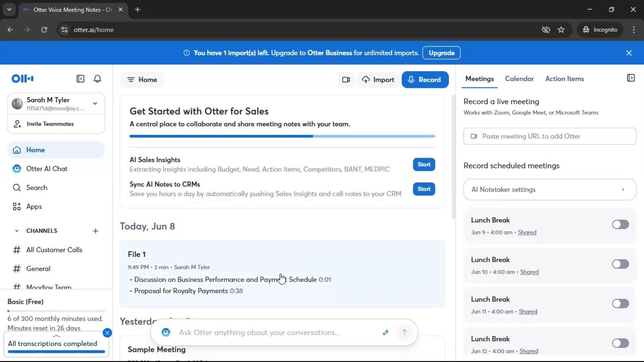Switch to the Action Items tab
Image resolution: width=644 pixels, height=362 pixels.
tap(564, 79)
